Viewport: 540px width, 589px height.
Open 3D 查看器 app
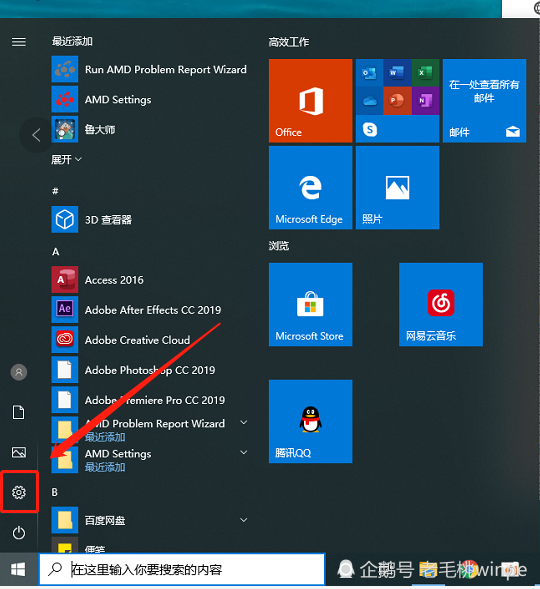150,219
